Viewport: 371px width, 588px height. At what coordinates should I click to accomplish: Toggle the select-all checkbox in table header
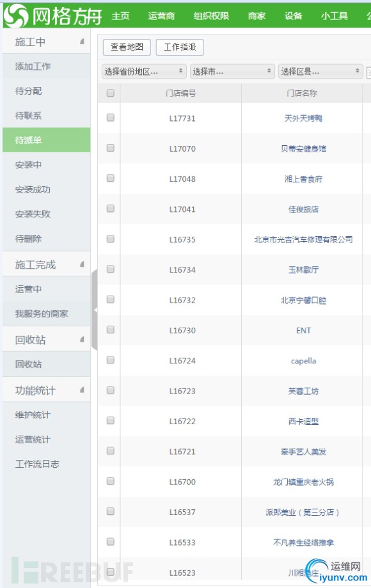pos(110,93)
